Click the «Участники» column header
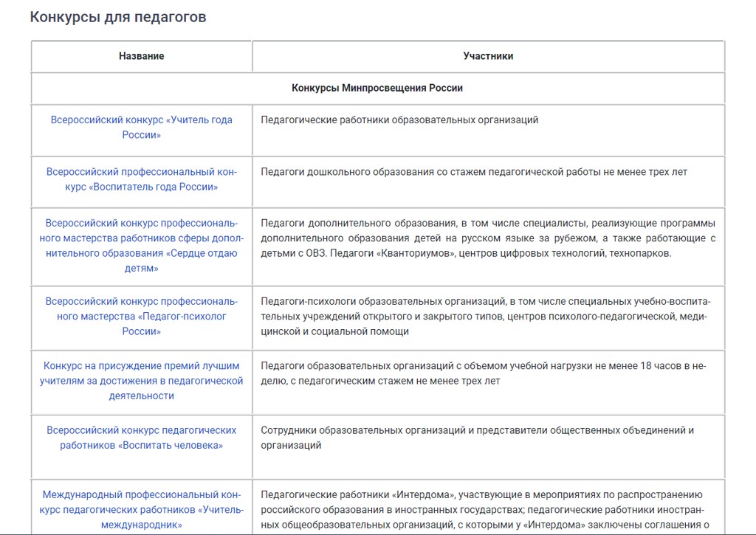The image size is (756, 535). pyautogui.click(x=488, y=56)
